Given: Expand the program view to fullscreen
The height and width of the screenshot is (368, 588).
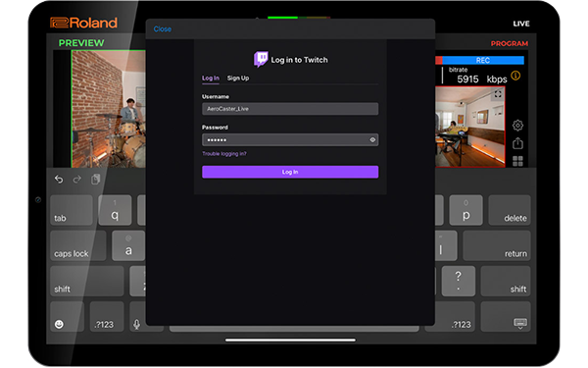Looking at the screenshot, I should (498, 94).
